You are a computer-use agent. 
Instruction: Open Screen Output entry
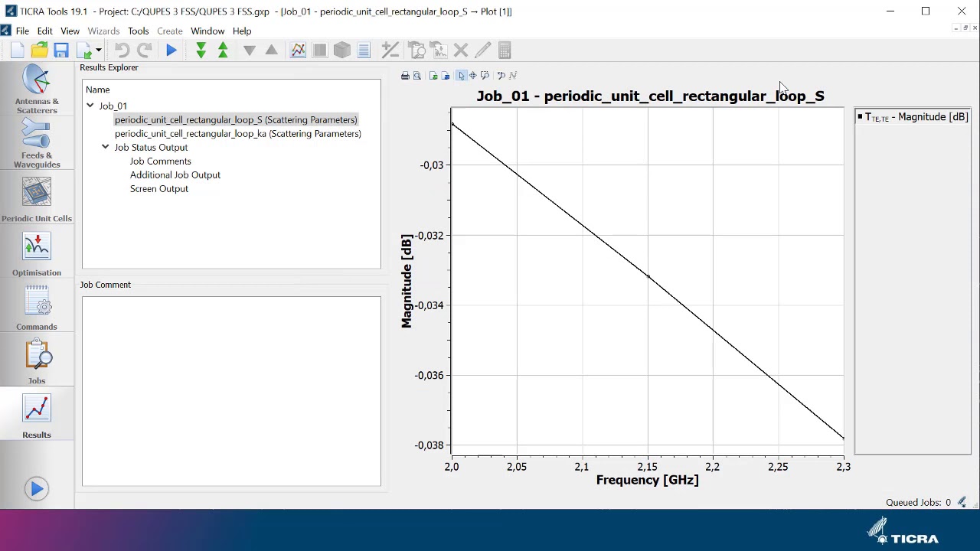159,189
